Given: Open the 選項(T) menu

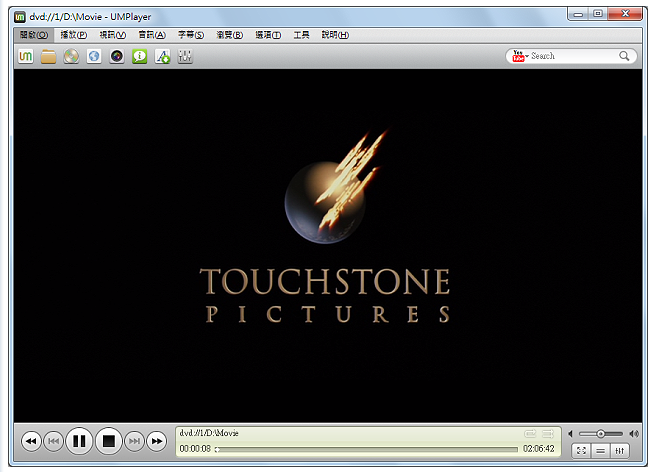Looking at the screenshot, I should click(268, 35).
